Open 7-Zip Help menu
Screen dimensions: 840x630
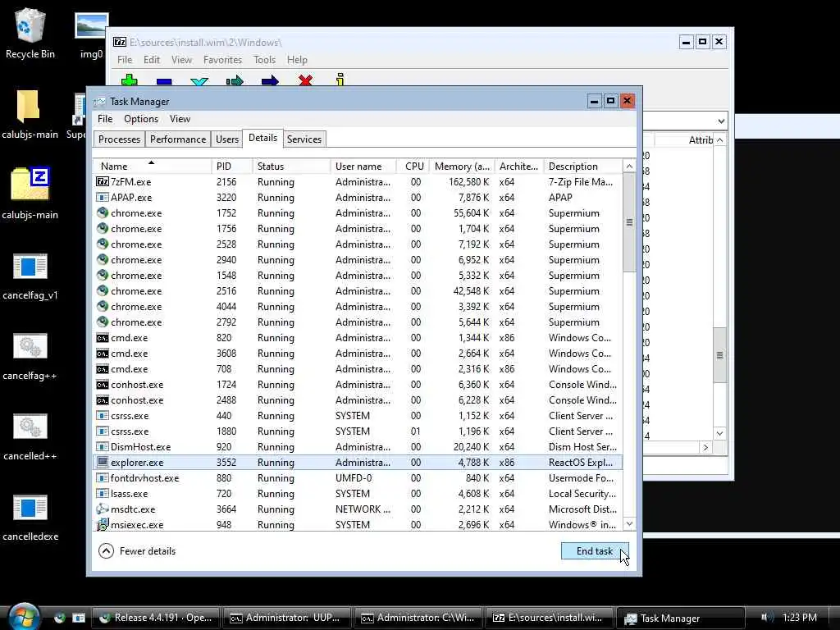click(297, 60)
